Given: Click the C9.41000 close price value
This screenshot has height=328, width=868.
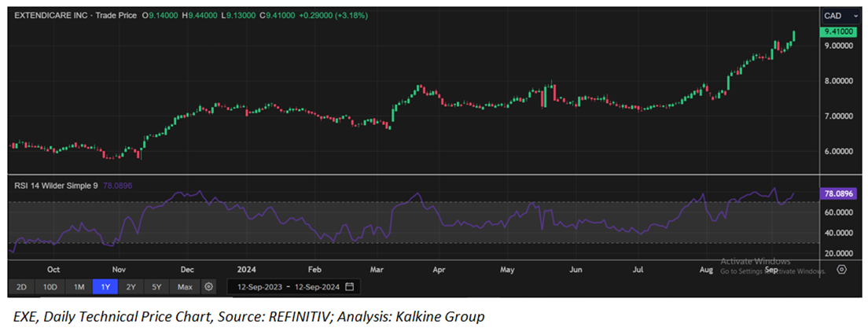Looking at the screenshot, I should 278,16.
